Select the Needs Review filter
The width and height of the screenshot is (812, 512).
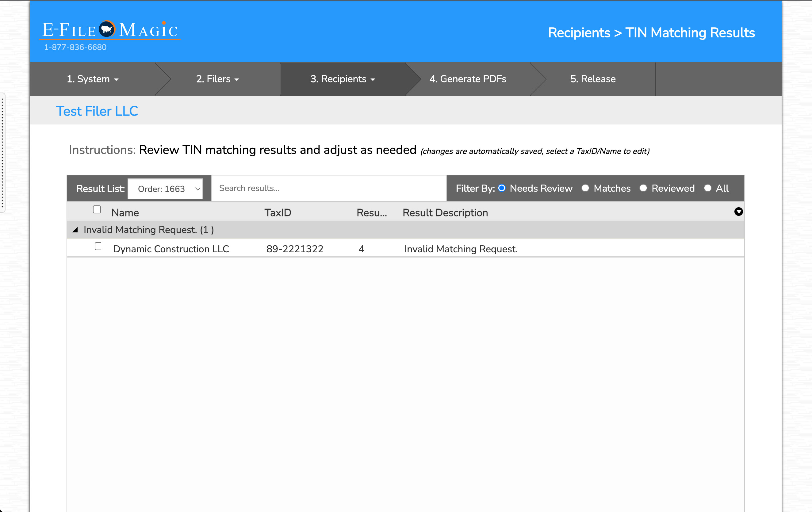(501, 189)
